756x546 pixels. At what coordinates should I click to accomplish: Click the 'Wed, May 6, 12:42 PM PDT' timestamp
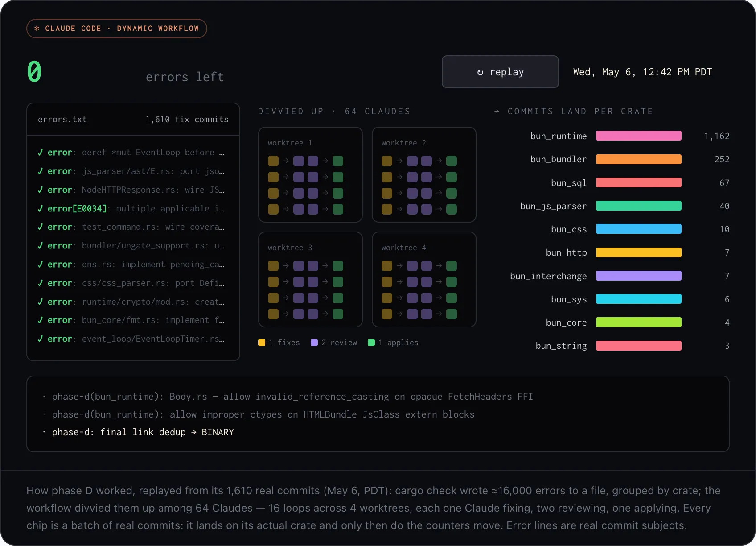[642, 72]
